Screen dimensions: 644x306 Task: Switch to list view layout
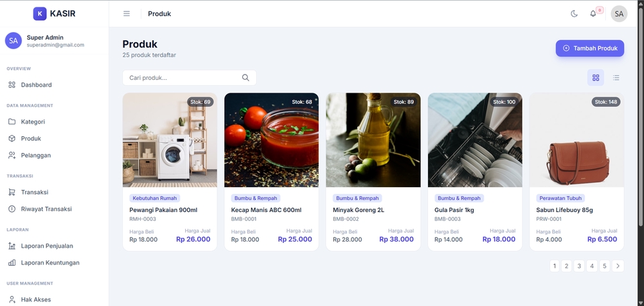[616, 78]
